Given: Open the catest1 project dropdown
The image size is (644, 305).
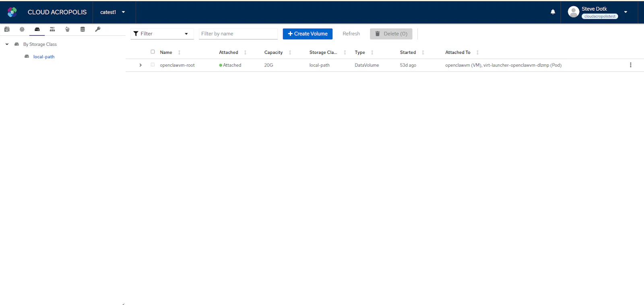Looking at the screenshot, I should click(x=113, y=12).
